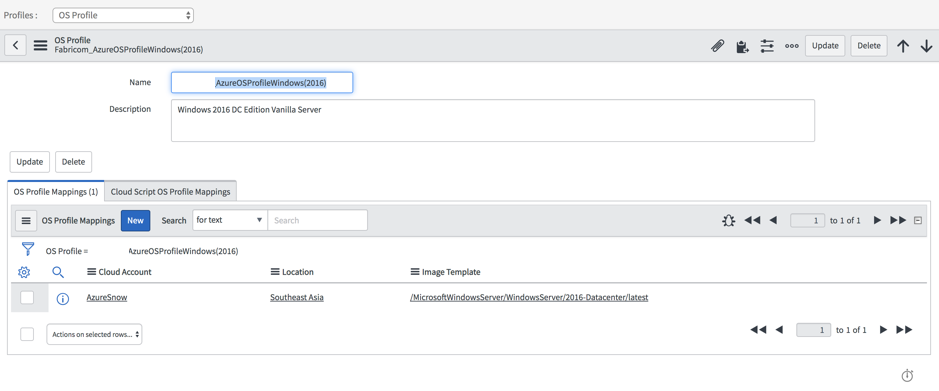939x391 pixels.
Task: Jump to first page in bottom pagination
Action: coord(758,330)
